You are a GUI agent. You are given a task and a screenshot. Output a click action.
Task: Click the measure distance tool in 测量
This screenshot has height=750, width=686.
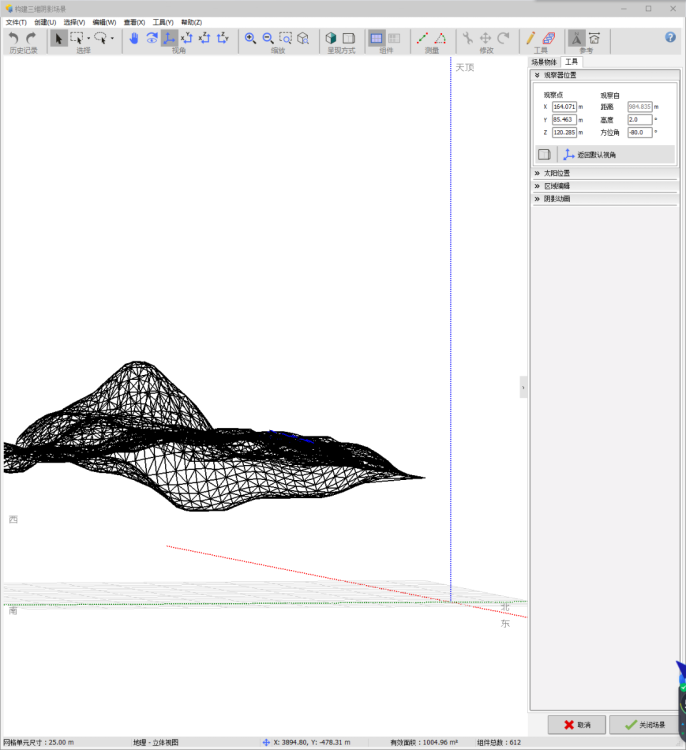point(422,38)
